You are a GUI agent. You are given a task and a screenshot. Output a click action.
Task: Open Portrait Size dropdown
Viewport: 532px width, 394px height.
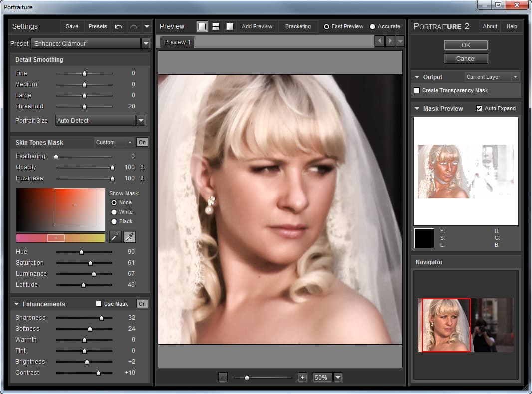pos(141,120)
